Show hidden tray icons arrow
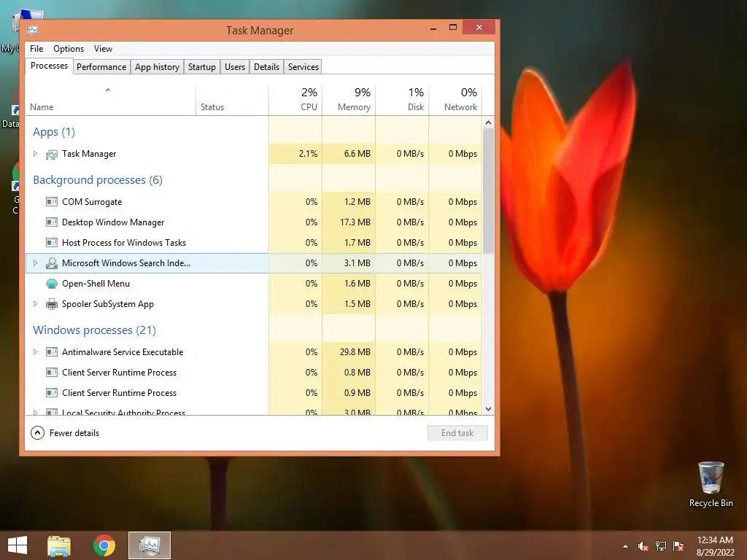 pyautogui.click(x=625, y=546)
